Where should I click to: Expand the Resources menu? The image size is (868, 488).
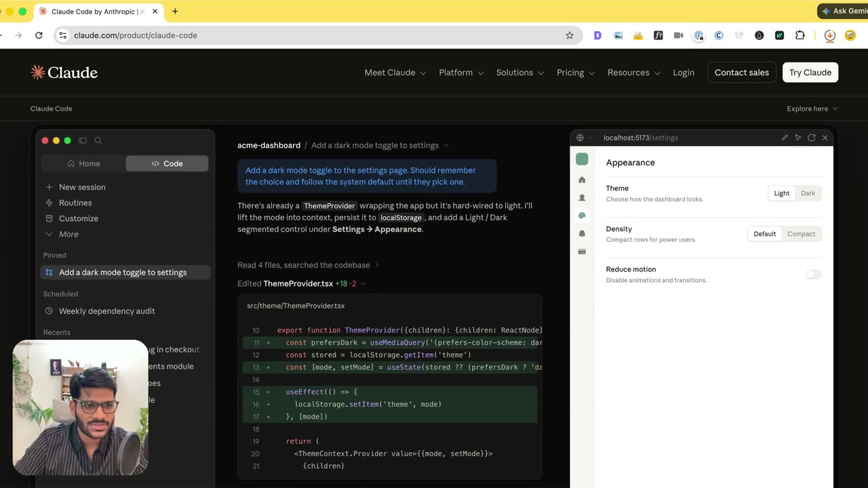click(x=634, y=73)
